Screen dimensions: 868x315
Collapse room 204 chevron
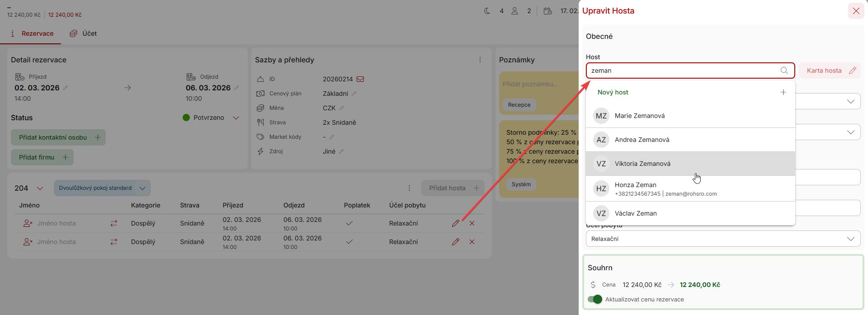coord(40,188)
